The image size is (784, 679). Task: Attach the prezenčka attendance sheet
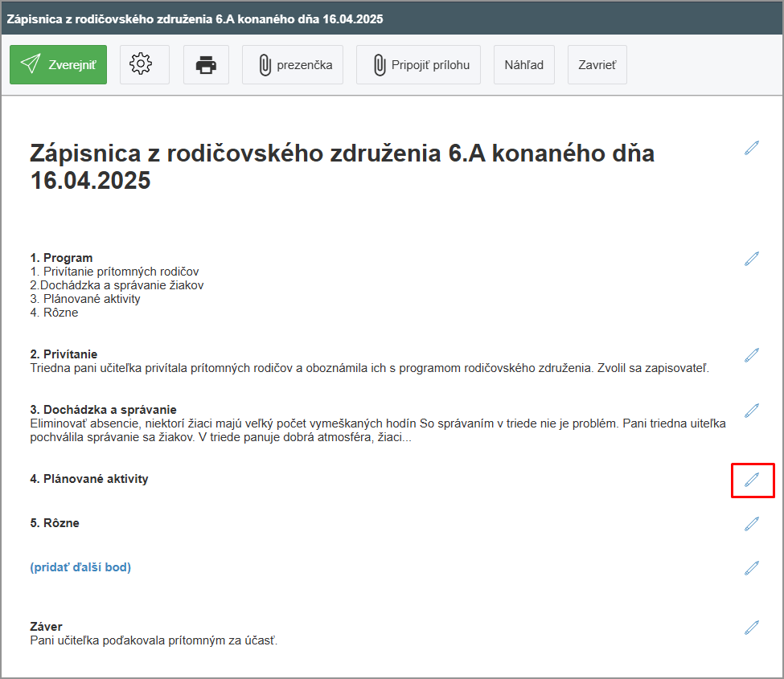pyautogui.click(x=293, y=65)
